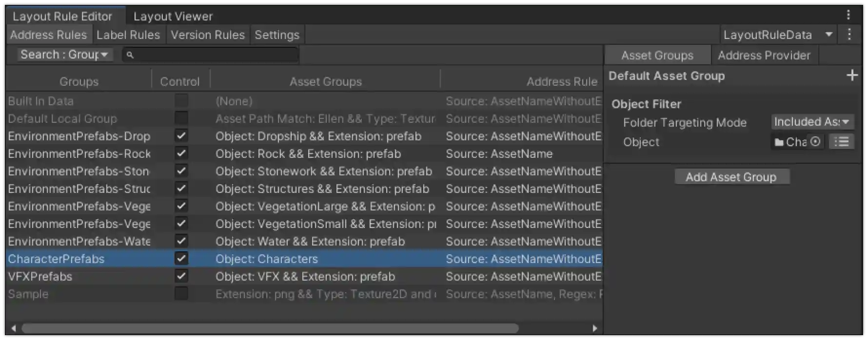This screenshot has height=340, width=868.
Task: Click the search magnifier icon
Action: [130, 55]
